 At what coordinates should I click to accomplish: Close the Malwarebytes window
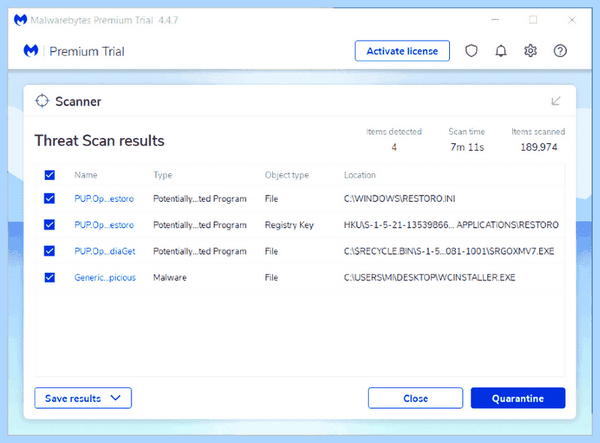pos(572,20)
